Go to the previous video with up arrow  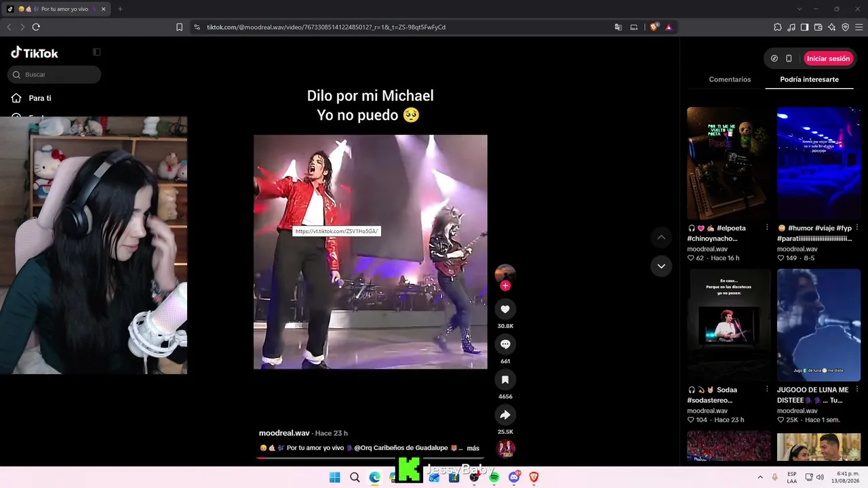click(661, 237)
